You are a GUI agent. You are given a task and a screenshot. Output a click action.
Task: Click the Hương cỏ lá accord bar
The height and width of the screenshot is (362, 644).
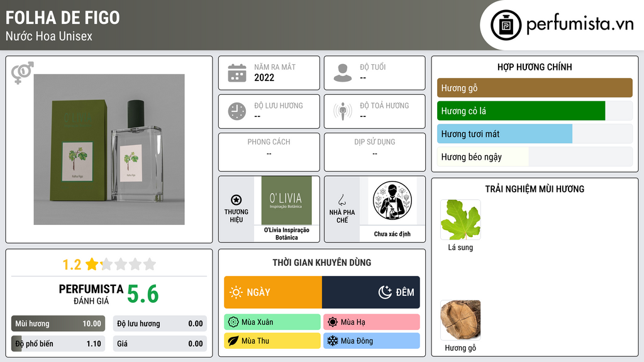point(535,111)
